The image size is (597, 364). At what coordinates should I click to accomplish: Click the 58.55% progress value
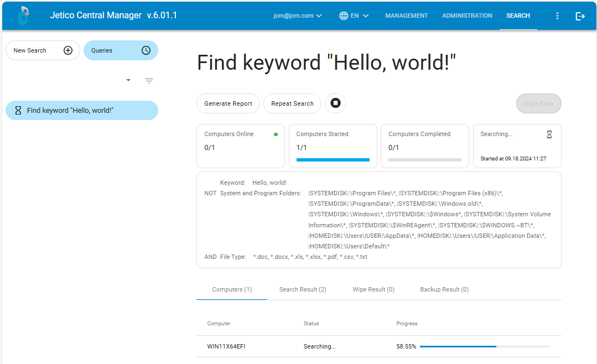(x=406, y=346)
